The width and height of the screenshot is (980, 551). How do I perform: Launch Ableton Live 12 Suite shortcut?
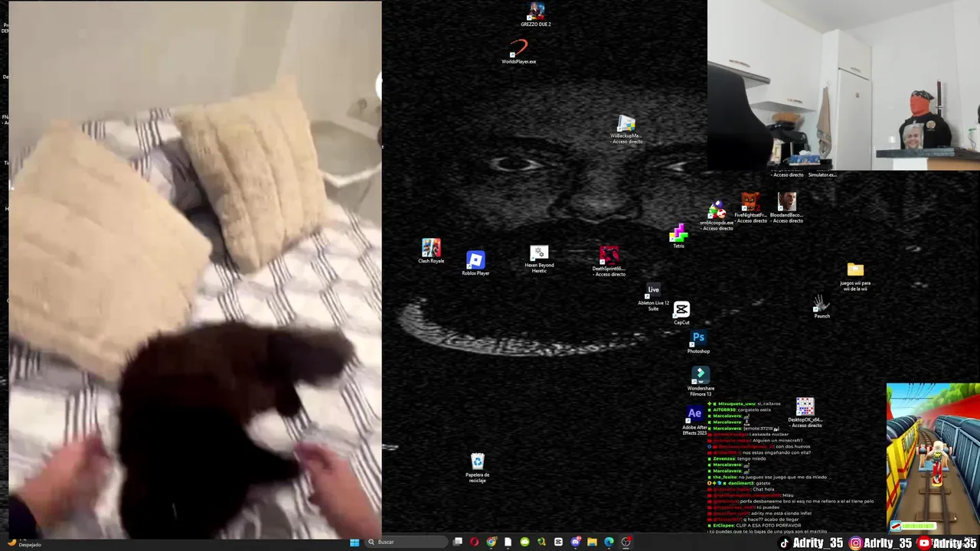pos(653,298)
